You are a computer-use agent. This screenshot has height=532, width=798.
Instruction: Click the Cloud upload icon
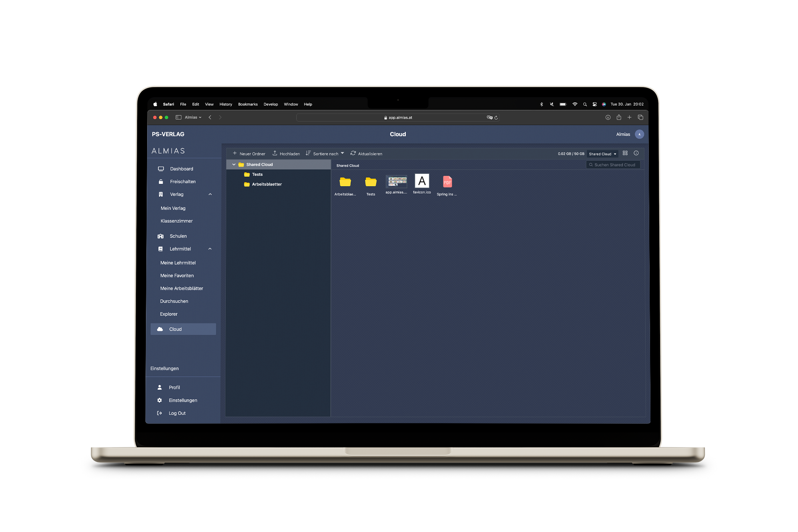coord(275,153)
